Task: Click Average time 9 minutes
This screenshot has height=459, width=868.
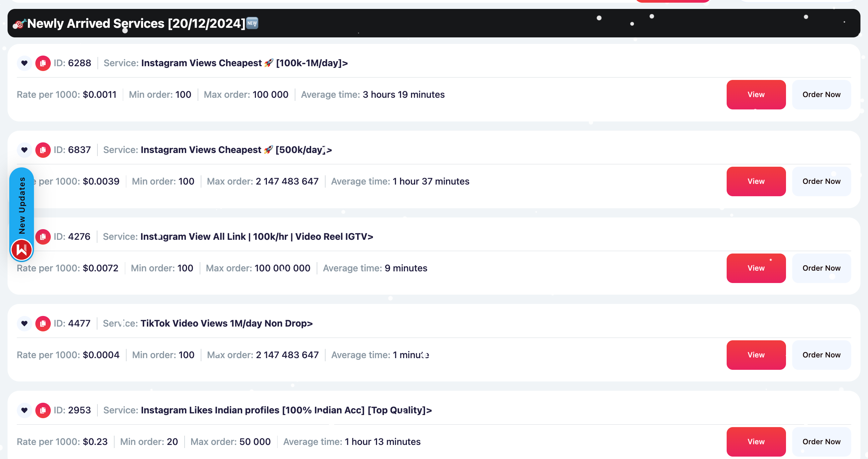Action: pyautogui.click(x=406, y=268)
